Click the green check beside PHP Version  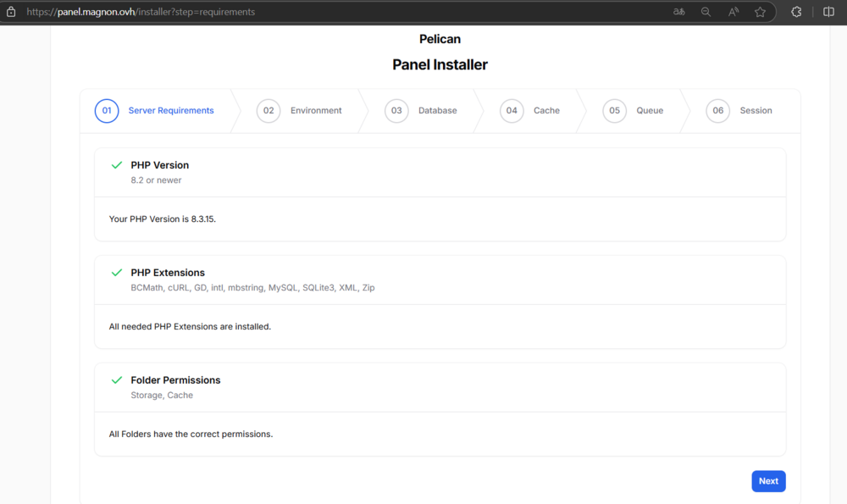[117, 165]
